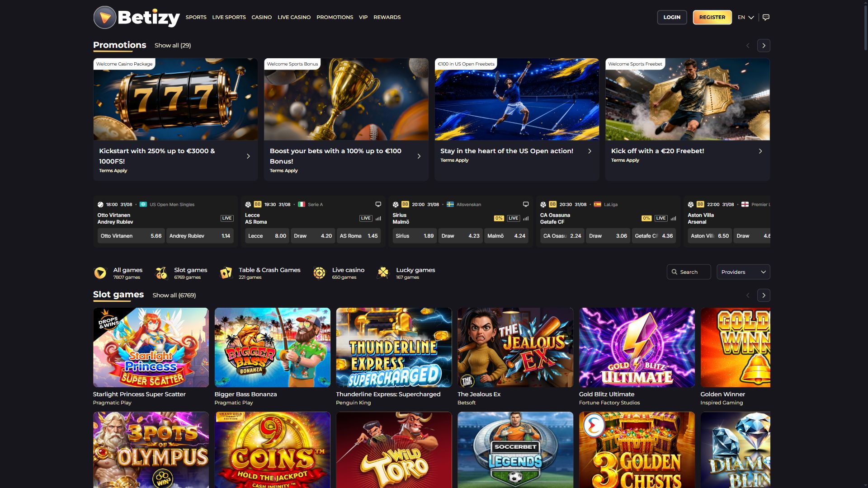The width and height of the screenshot is (868, 488).
Task: Click the Live casino chip icon
Action: pyautogui.click(x=319, y=273)
